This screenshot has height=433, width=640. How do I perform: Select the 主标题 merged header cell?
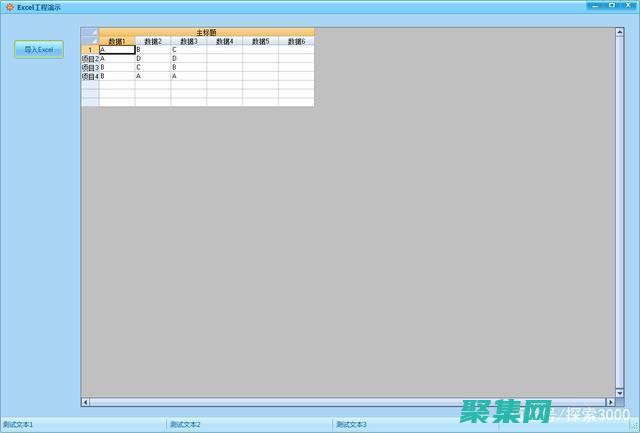pos(206,32)
